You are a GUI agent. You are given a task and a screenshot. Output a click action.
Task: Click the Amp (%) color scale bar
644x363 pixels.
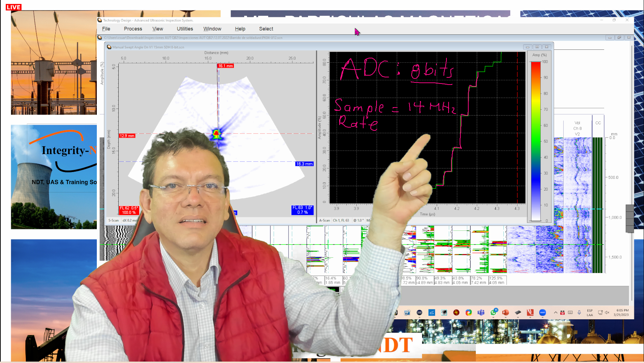(x=536, y=141)
